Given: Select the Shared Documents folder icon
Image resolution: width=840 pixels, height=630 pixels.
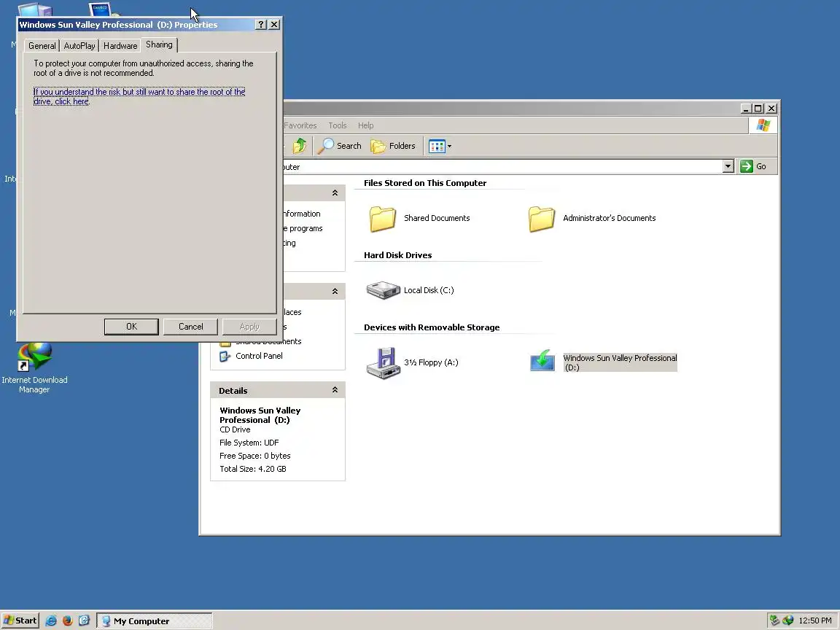Looking at the screenshot, I should click(x=383, y=219).
